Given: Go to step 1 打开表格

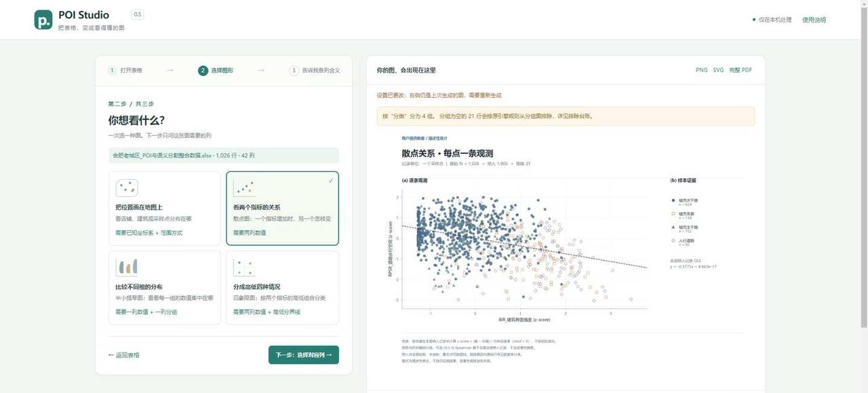Looking at the screenshot, I should (x=126, y=70).
